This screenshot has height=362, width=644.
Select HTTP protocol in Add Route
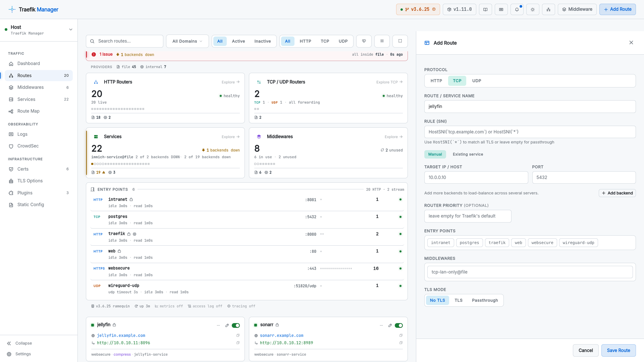pos(436,81)
